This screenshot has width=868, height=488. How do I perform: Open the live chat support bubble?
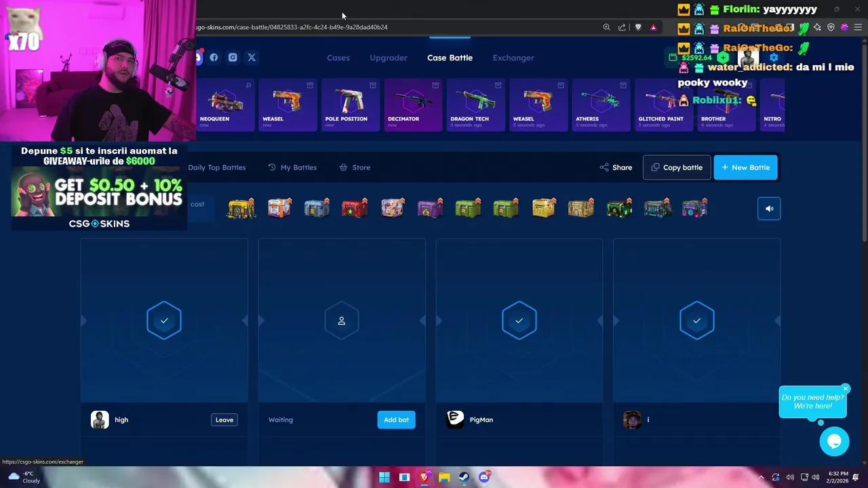point(834,442)
